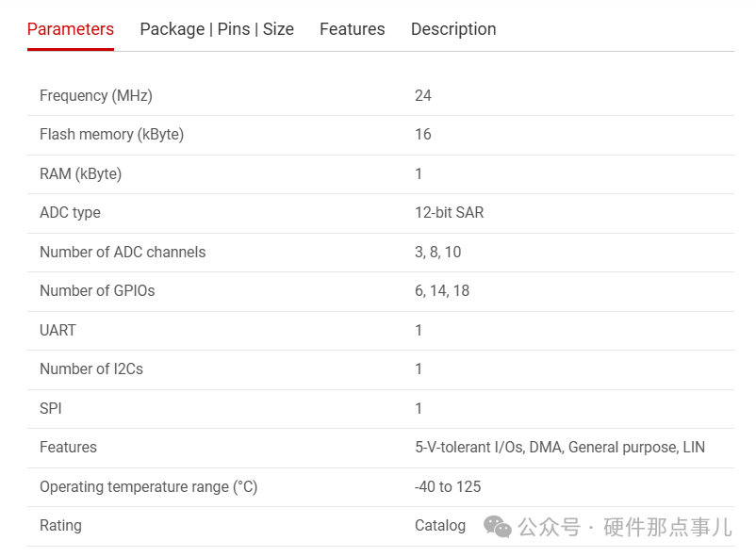Click the ADC type row label
Viewport: 756px width, 557px height.
[70, 213]
